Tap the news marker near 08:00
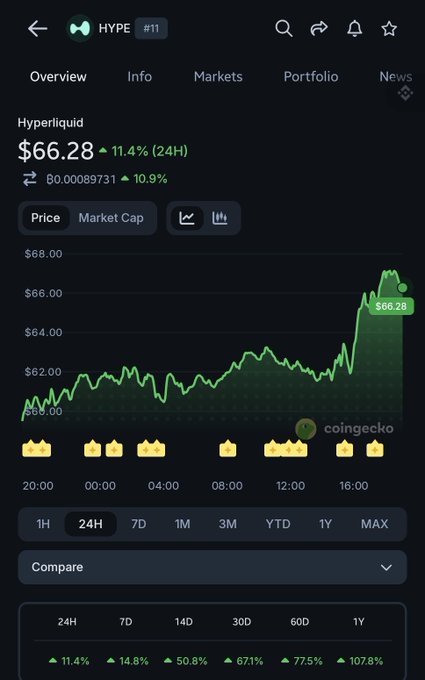Viewport: 425px width, 680px height. (x=228, y=449)
